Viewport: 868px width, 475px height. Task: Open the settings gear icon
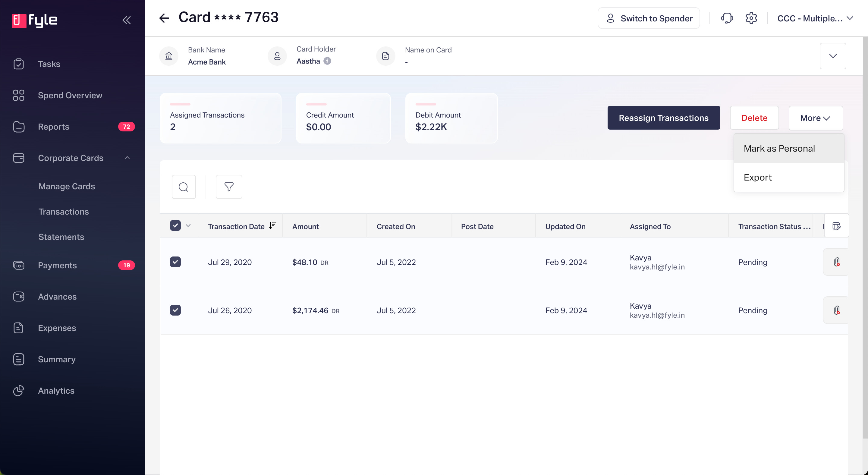(x=751, y=18)
